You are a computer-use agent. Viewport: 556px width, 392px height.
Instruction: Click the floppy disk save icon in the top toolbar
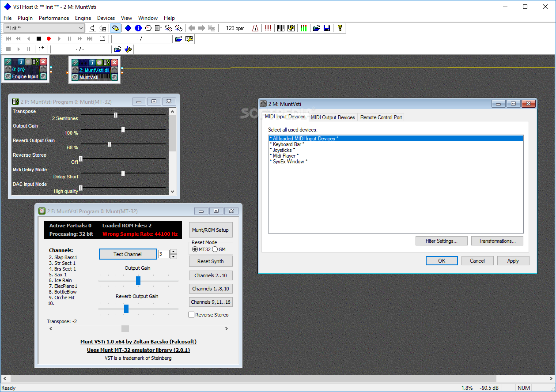[327, 28]
